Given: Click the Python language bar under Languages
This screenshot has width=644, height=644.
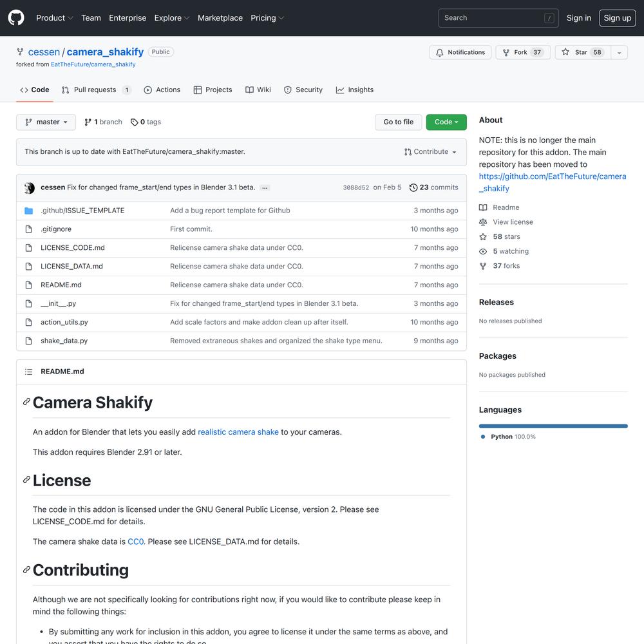Looking at the screenshot, I should coord(553,426).
